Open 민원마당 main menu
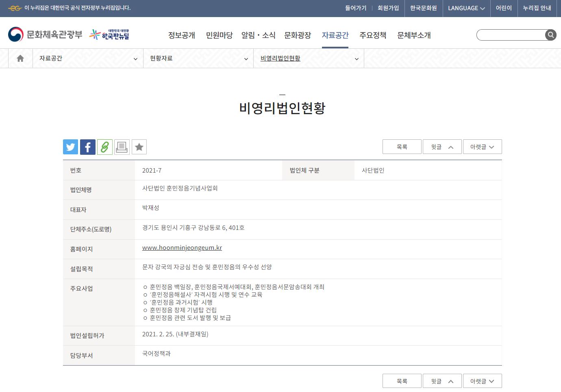Viewport: 561px width, 392px height. (219, 35)
